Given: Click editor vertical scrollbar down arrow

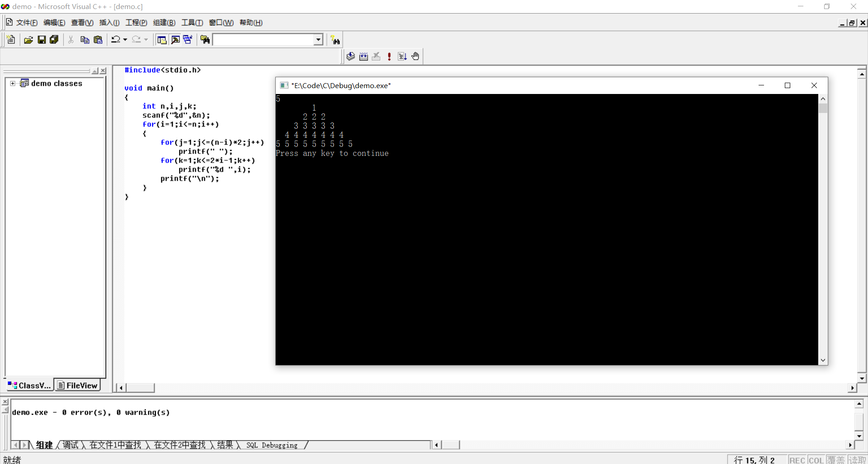Looking at the screenshot, I should (x=862, y=379).
